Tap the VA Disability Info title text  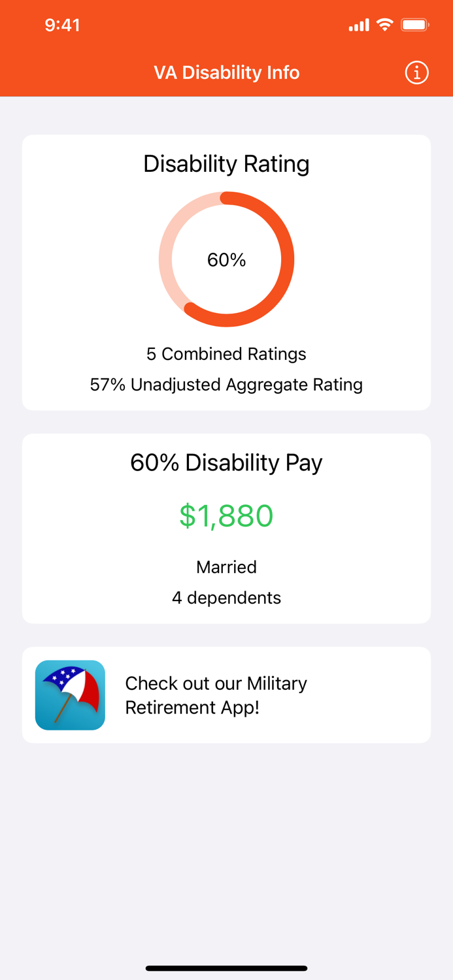click(x=226, y=73)
